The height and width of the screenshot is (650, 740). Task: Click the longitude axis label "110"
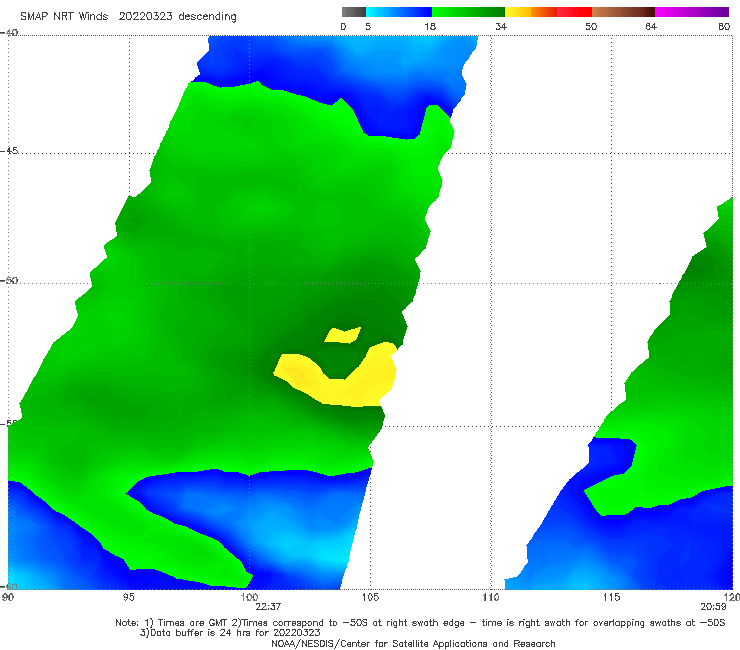491,597
